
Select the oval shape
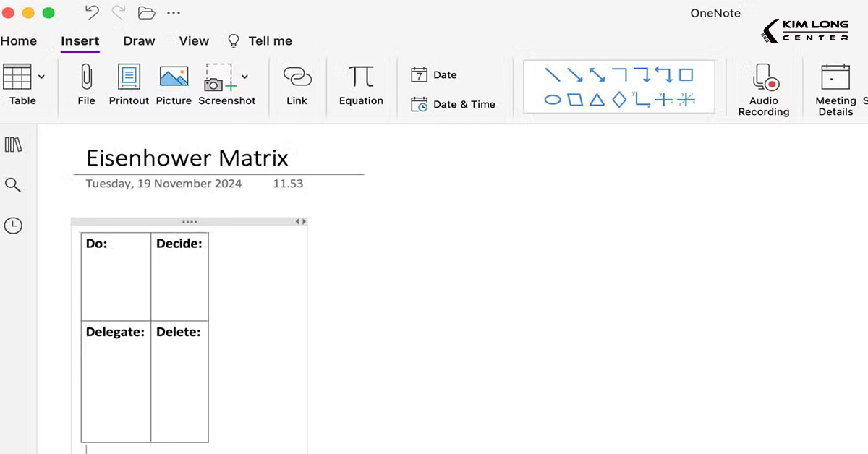[x=553, y=100]
